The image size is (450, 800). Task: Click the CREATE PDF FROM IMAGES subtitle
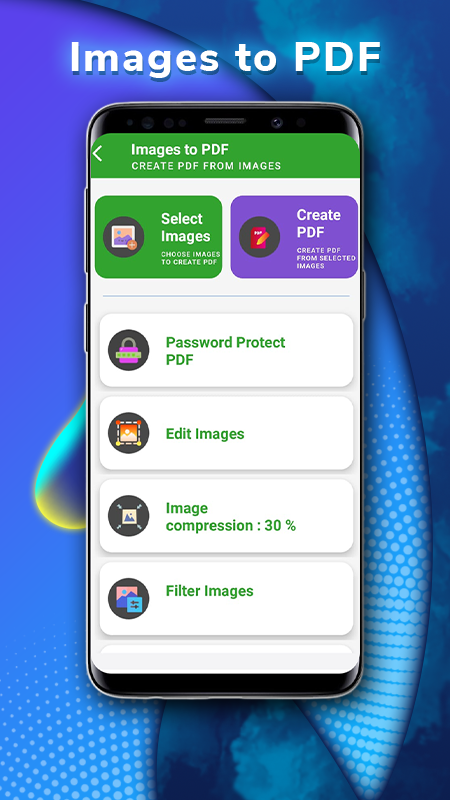[206, 166]
